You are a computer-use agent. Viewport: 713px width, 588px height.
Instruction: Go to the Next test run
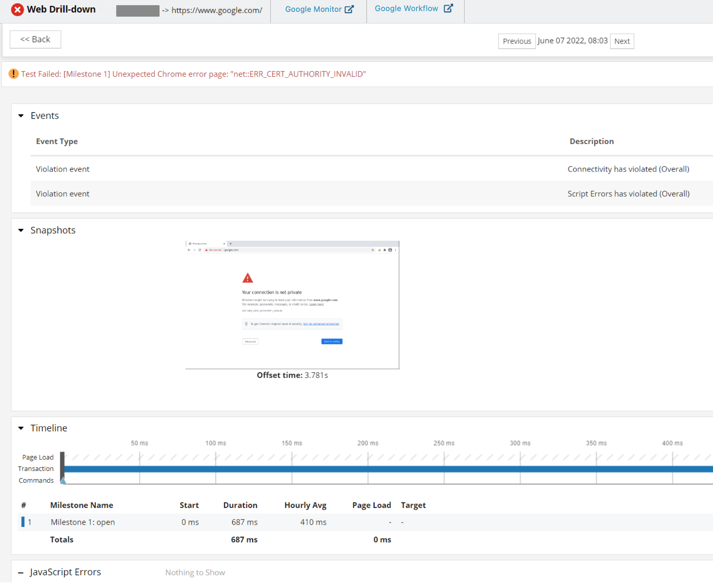click(622, 41)
